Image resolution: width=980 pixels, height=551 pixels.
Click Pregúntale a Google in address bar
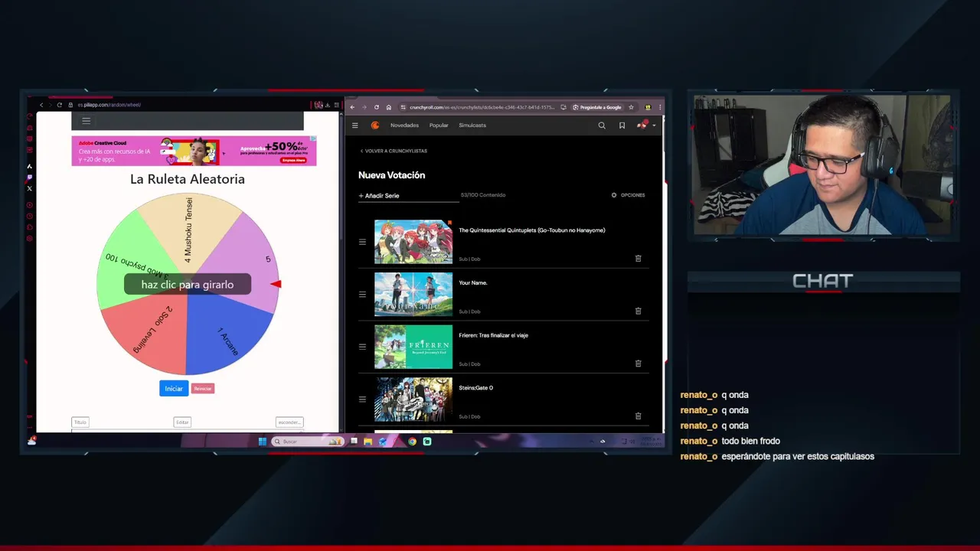[x=597, y=107]
